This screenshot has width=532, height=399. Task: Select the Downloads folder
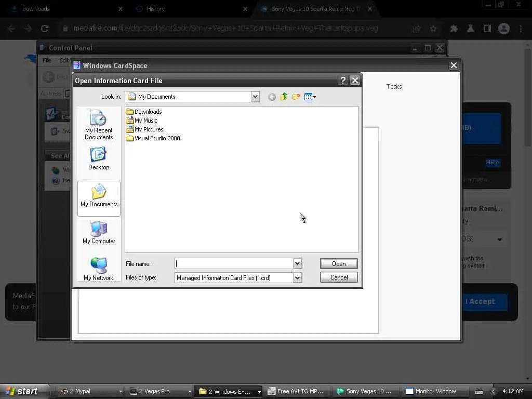click(144, 112)
